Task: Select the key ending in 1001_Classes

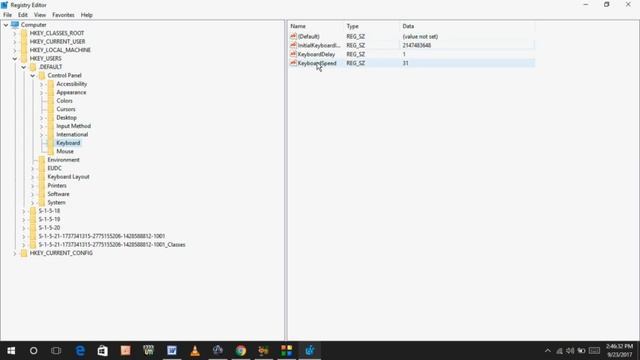Action: pos(112,244)
